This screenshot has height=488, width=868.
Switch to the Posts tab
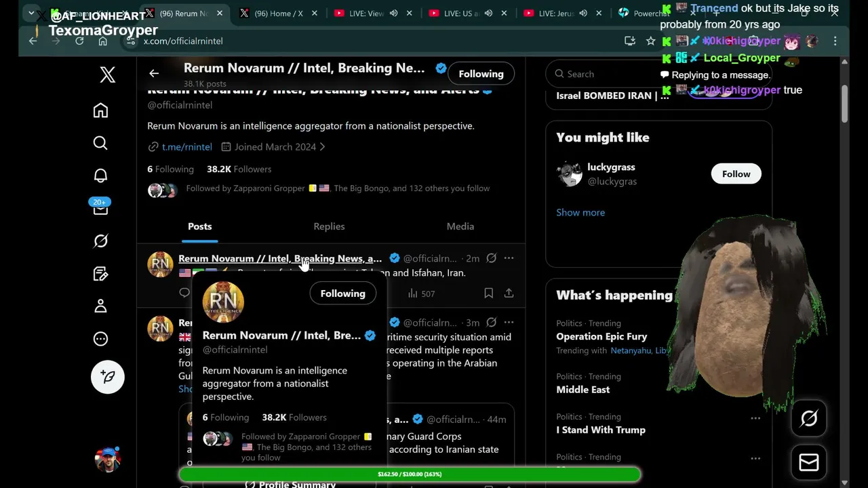(200, 226)
